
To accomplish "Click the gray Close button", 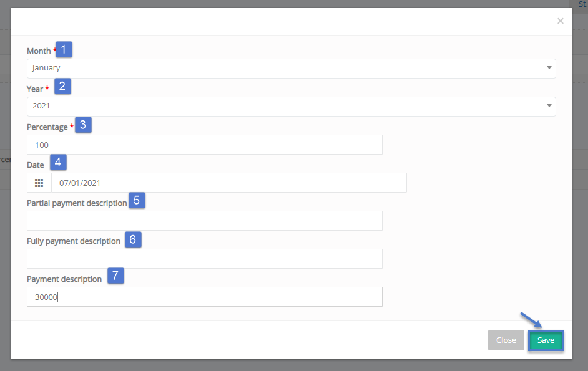I will coord(506,340).
